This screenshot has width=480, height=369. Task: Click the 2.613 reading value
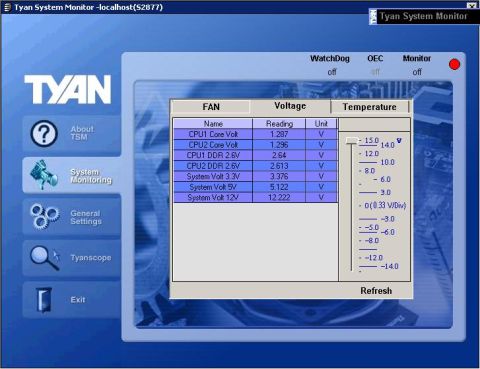click(x=279, y=166)
